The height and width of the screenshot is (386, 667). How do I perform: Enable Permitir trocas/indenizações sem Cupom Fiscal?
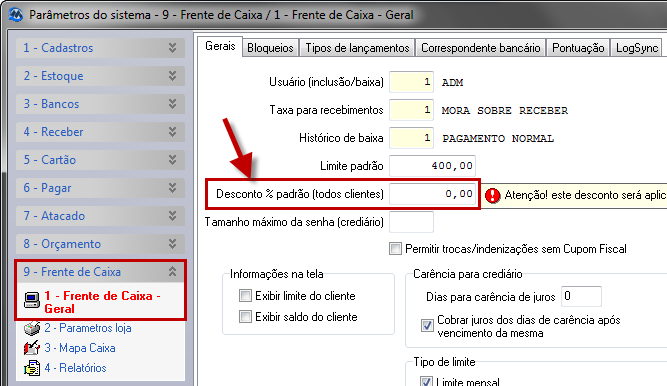[x=395, y=249]
